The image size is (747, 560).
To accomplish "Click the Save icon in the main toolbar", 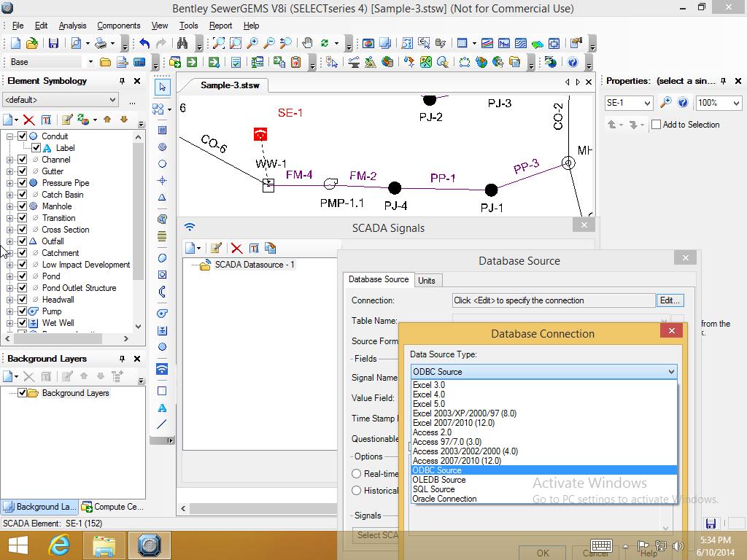I will click(53, 43).
